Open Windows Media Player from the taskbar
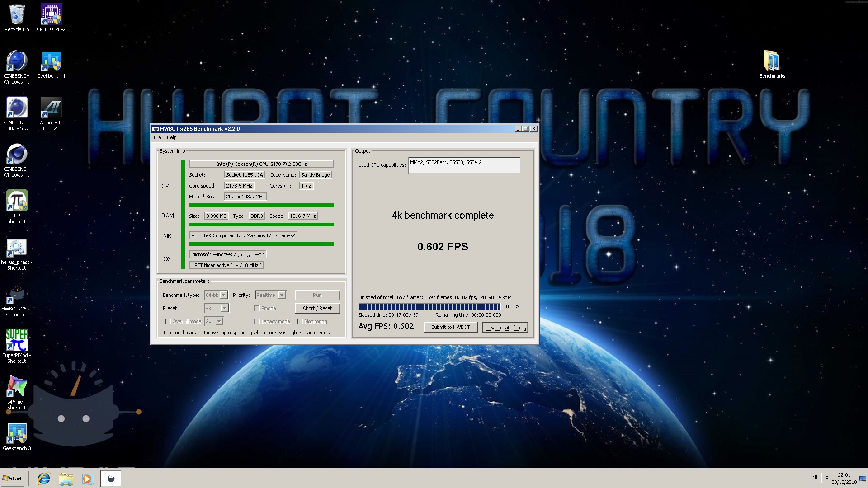The height and width of the screenshot is (488, 868). click(x=88, y=479)
